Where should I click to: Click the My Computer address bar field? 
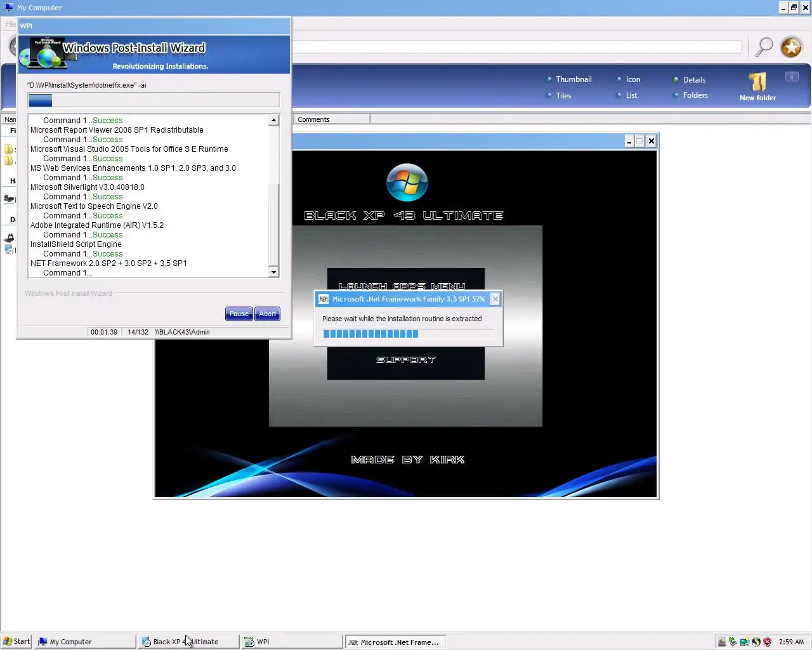tap(517, 47)
